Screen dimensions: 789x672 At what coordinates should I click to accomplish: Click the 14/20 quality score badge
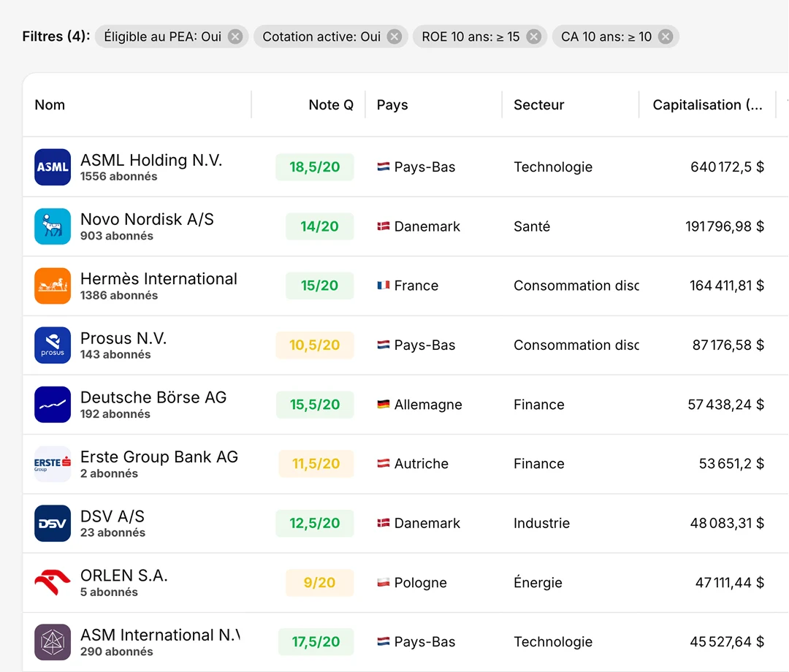tap(319, 226)
